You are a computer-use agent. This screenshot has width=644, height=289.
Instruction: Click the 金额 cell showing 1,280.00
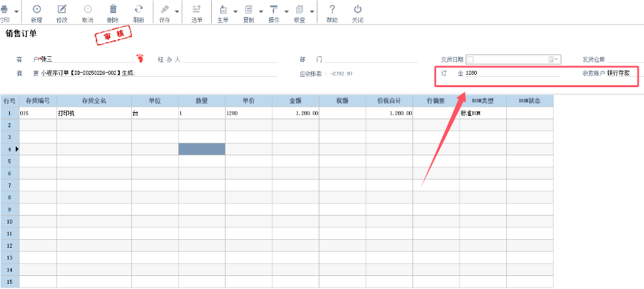click(x=295, y=113)
